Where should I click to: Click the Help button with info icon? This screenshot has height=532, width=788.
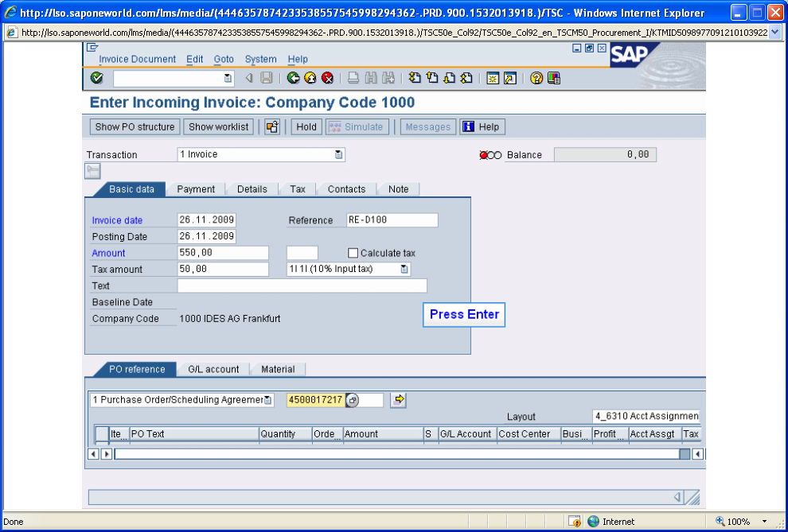pyautogui.click(x=482, y=127)
